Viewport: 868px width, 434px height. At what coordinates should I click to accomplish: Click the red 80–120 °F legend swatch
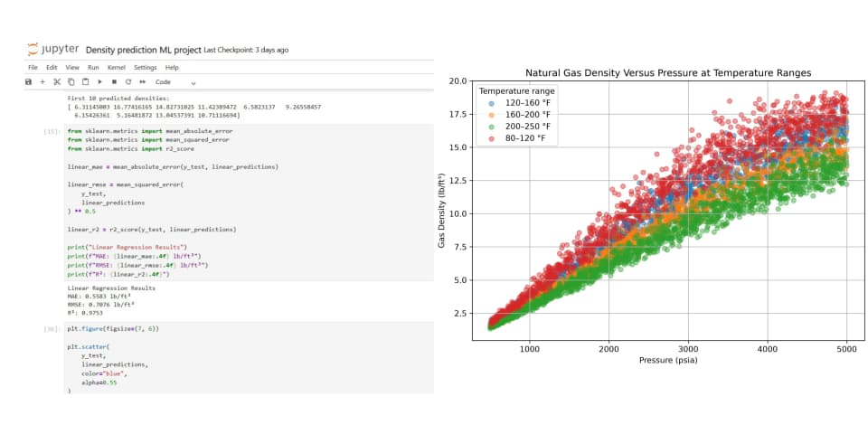pos(491,138)
